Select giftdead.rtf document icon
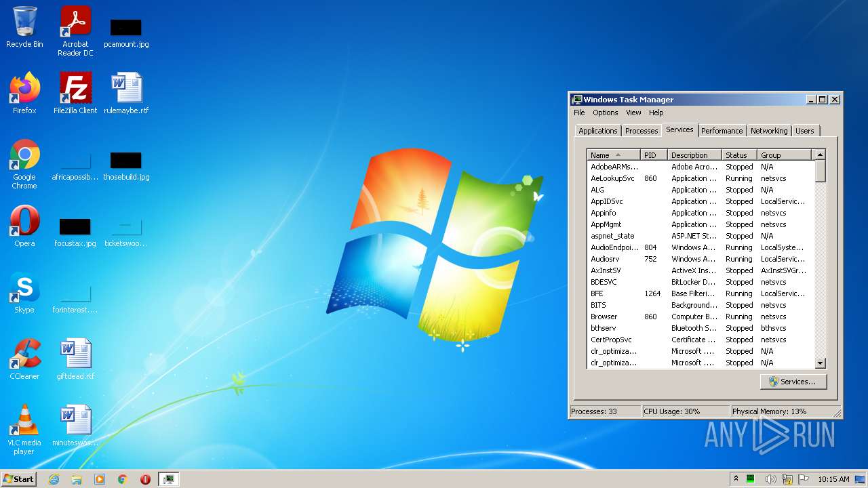 point(75,359)
